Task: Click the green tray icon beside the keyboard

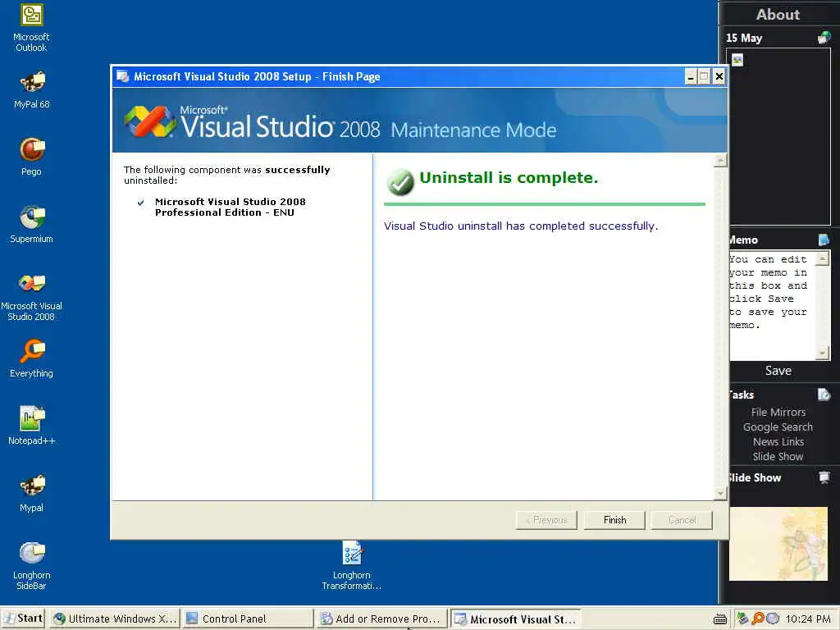Action: pyautogui.click(x=742, y=619)
